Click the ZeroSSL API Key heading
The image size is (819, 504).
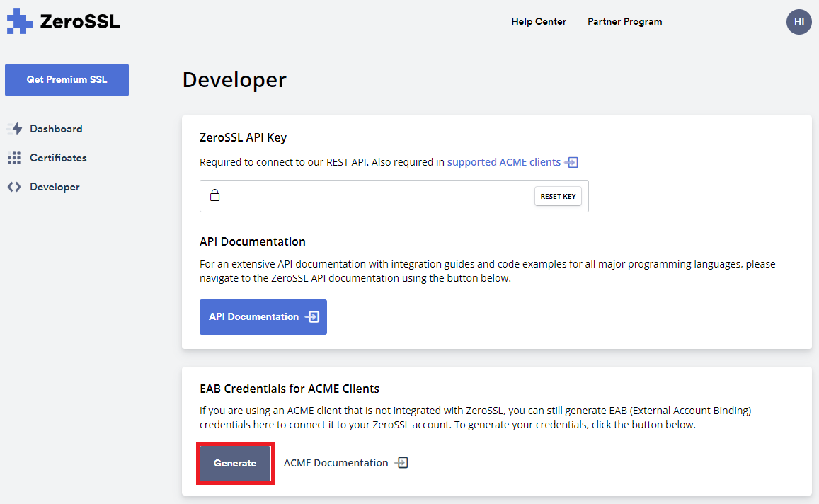point(243,138)
